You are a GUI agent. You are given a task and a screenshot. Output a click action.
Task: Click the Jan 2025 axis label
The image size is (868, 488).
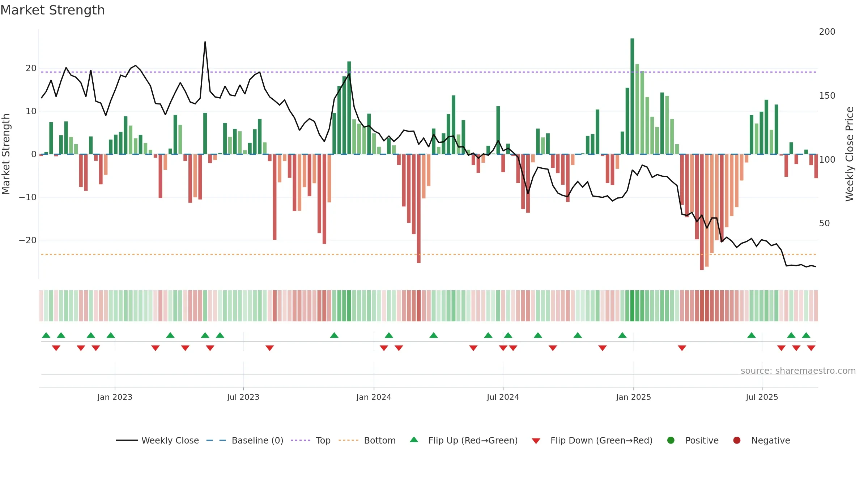point(633,397)
